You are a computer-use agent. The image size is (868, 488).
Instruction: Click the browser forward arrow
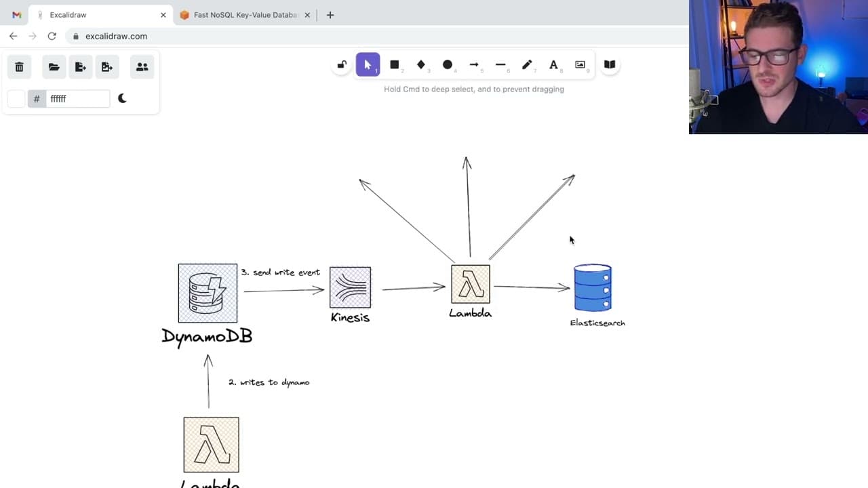pos(33,36)
